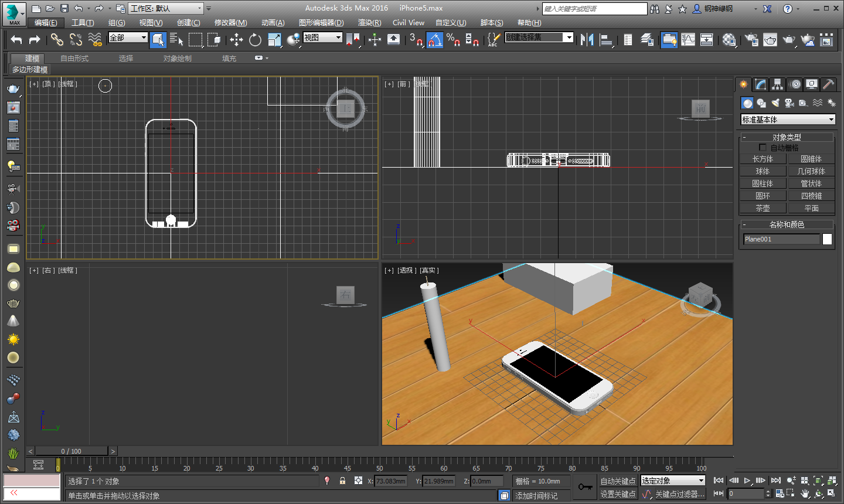Switch to the Utilities command panel tab
844x504 pixels.
coord(828,84)
